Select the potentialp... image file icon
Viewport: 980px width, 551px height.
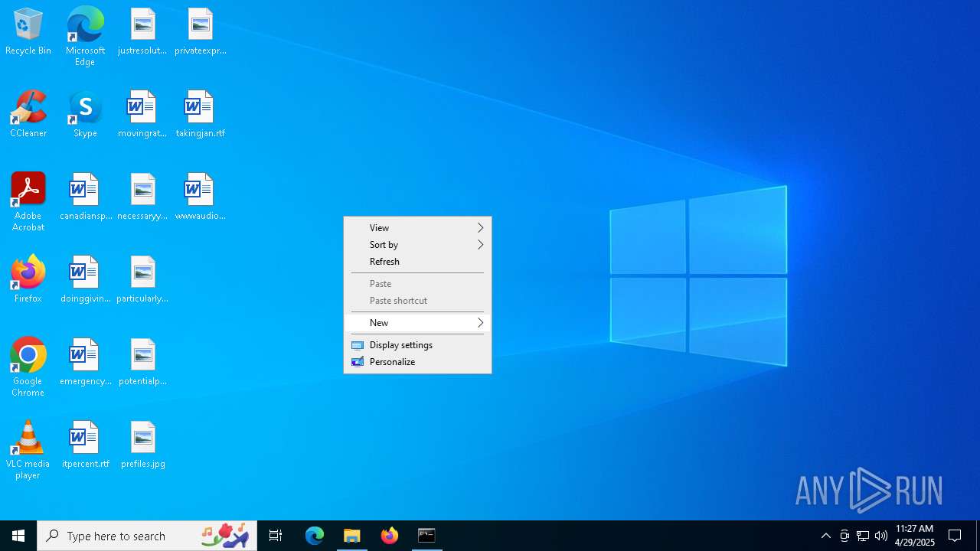pyautogui.click(x=142, y=362)
